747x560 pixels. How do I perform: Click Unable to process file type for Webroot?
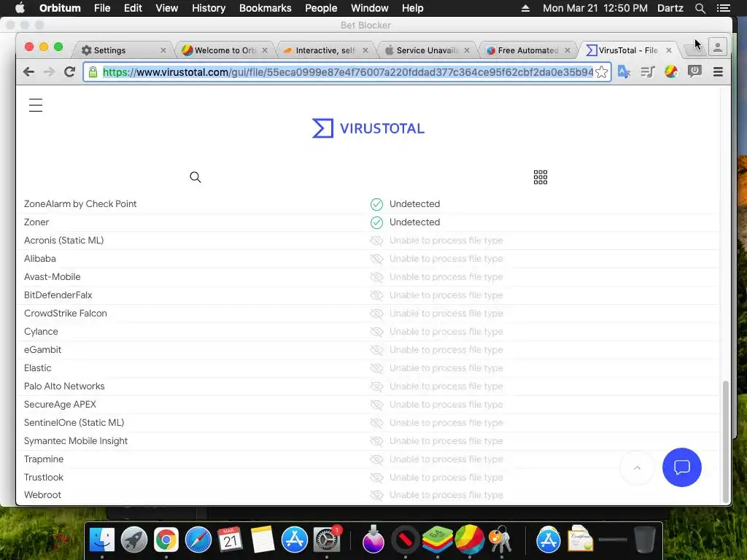tap(446, 495)
